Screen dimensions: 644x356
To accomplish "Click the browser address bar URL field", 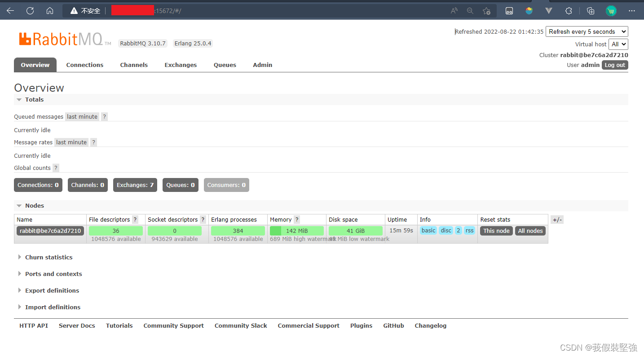I will pyautogui.click(x=278, y=11).
